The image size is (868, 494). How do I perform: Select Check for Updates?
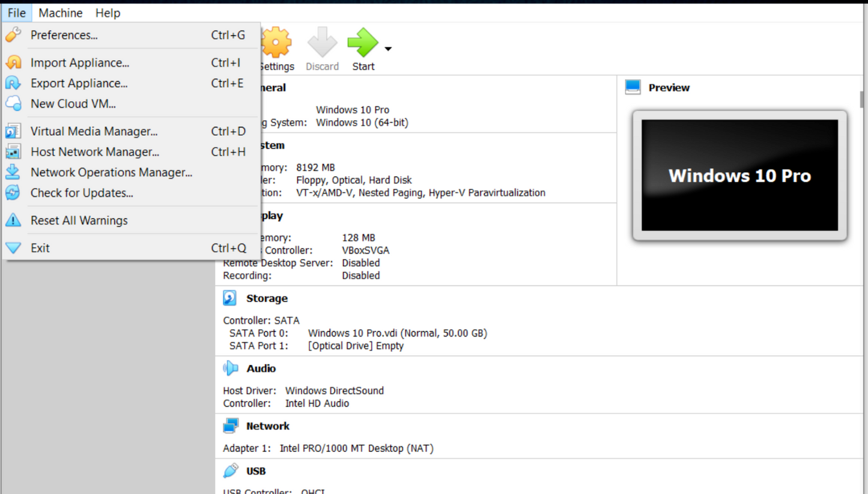pyautogui.click(x=82, y=193)
